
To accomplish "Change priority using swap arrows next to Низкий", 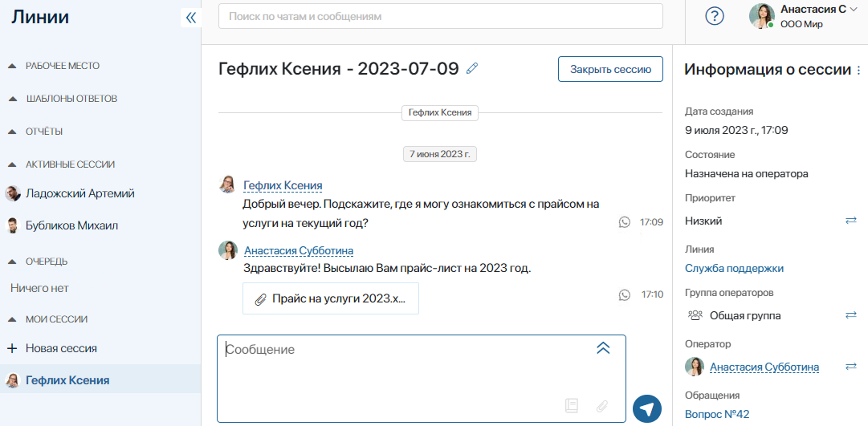I will [x=851, y=221].
